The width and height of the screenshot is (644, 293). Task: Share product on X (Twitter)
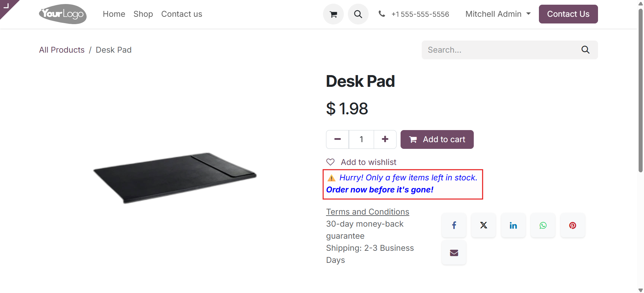pos(484,225)
